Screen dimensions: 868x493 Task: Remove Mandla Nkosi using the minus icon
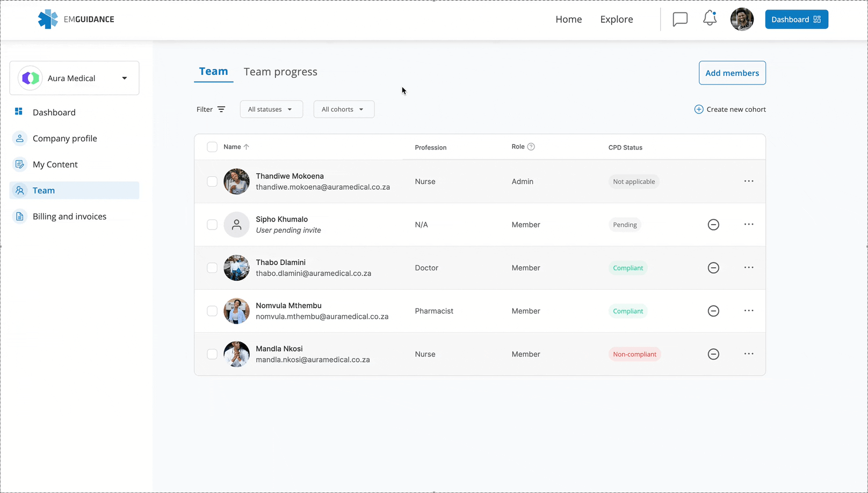tap(713, 354)
